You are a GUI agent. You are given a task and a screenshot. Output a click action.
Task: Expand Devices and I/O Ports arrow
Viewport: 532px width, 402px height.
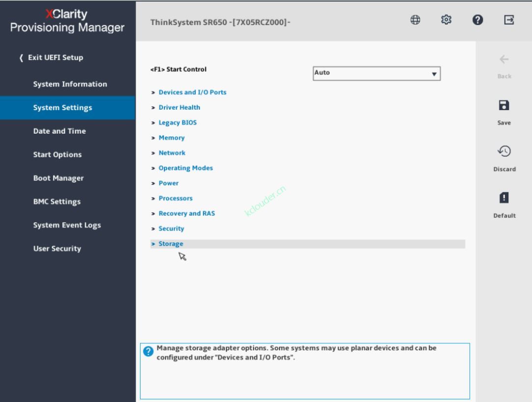153,92
